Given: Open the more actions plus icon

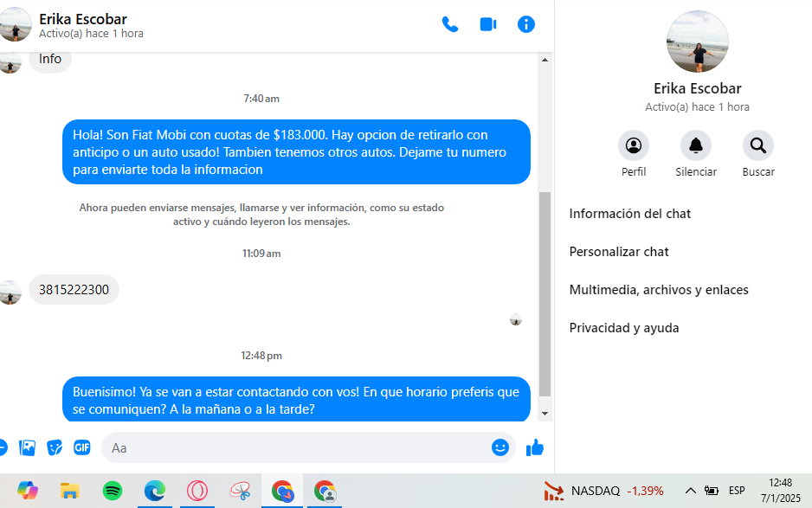Looking at the screenshot, I should point(3,447).
